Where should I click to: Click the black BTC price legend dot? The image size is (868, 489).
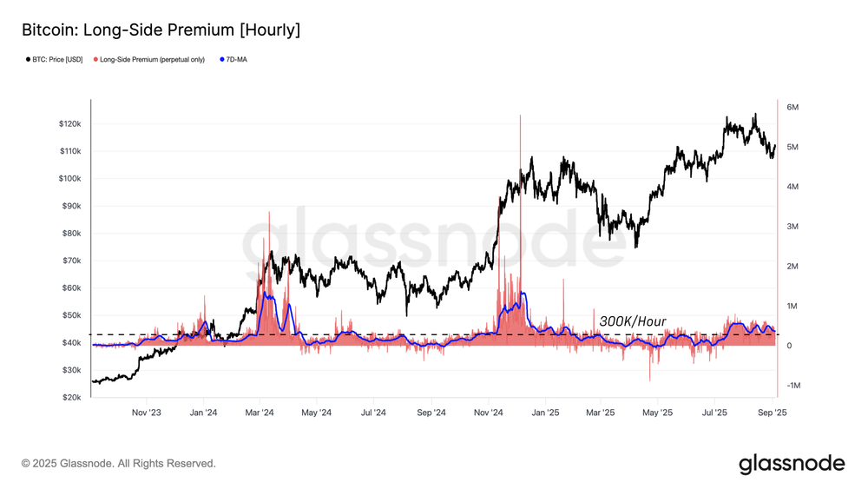(x=29, y=59)
